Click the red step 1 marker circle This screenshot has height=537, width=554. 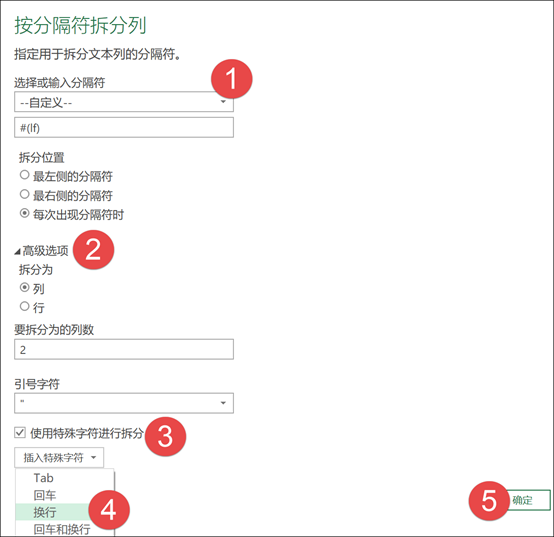tap(231, 79)
